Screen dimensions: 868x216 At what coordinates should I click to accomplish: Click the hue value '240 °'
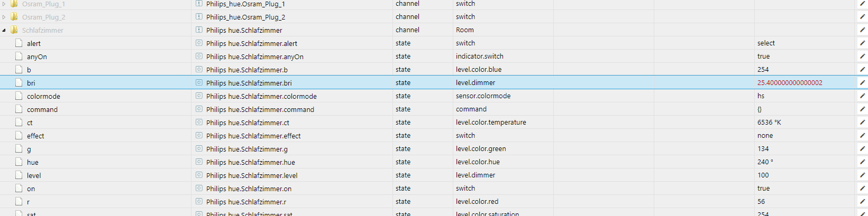tap(765, 162)
